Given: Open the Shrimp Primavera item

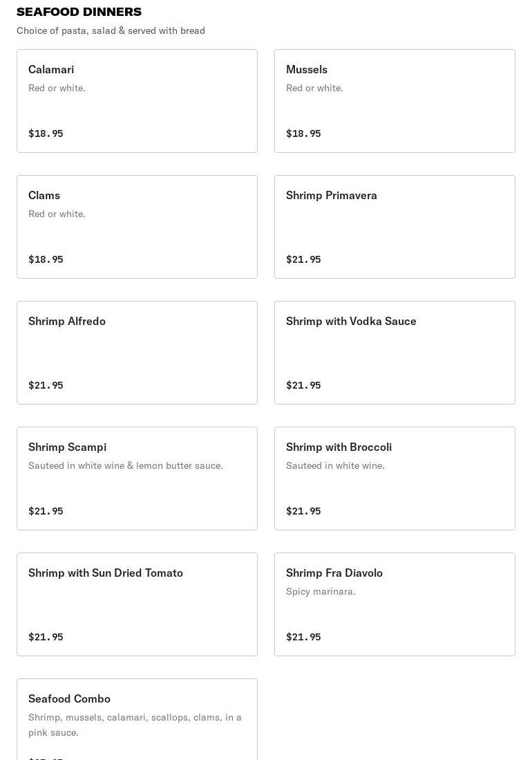Looking at the screenshot, I should (x=395, y=227).
